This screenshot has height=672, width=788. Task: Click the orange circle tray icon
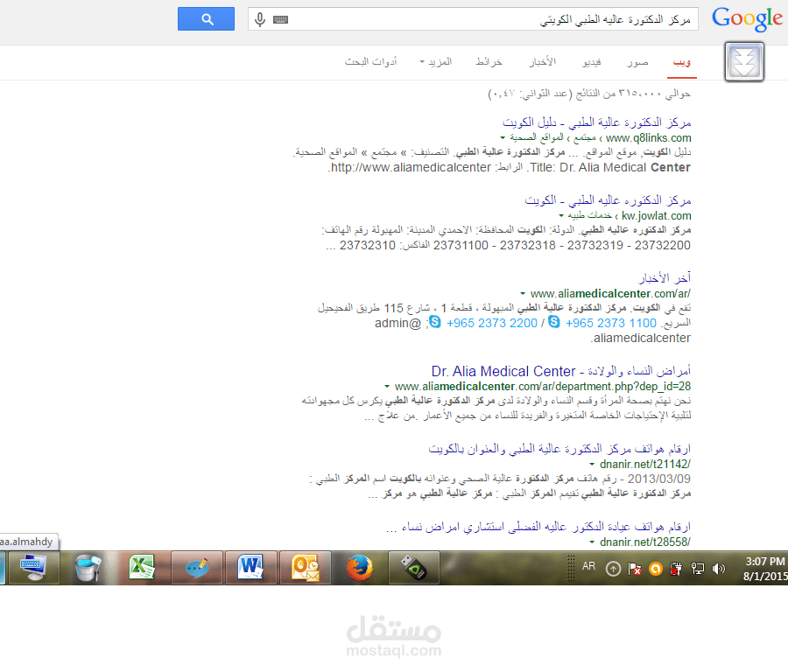[655, 569]
